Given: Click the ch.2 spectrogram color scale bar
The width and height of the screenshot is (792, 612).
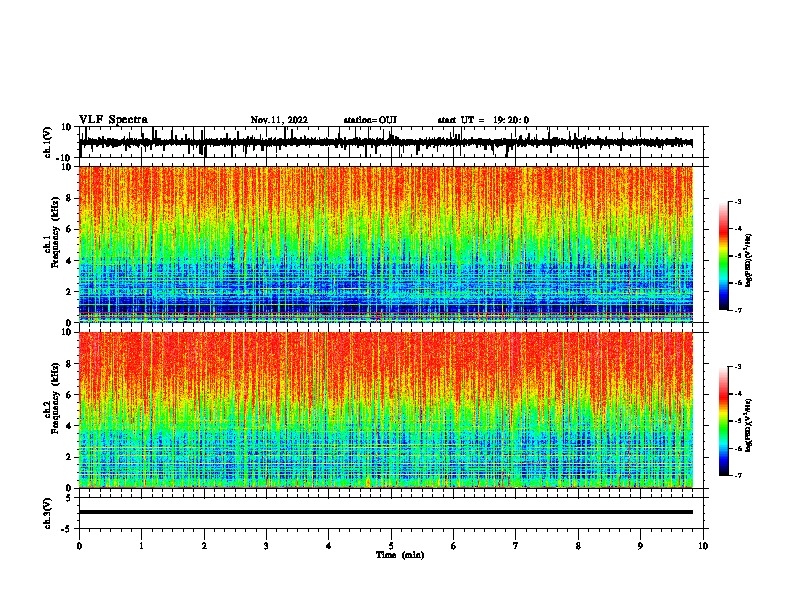Looking at the screenshot, I should coord(723,421).
